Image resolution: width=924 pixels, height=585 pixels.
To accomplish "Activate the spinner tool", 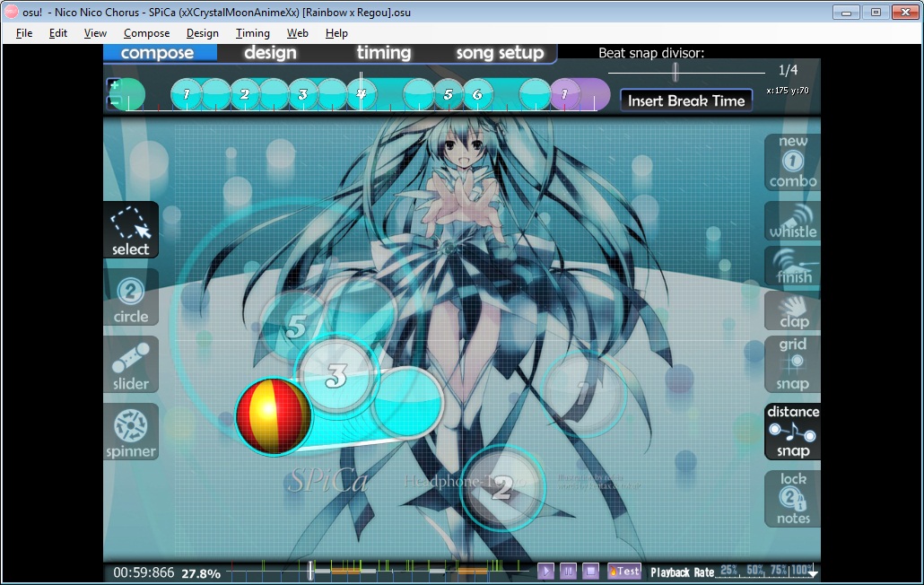I will pos(131,432).
